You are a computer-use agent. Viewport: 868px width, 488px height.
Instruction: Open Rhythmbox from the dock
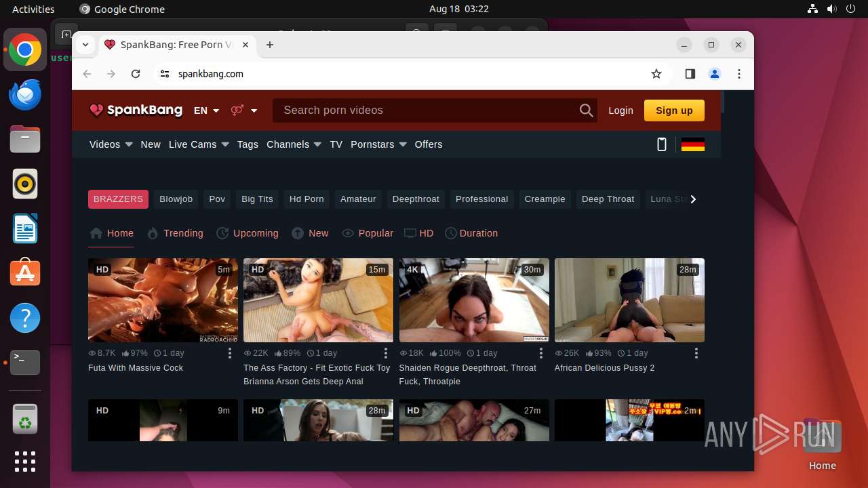[x=25, y=184]
